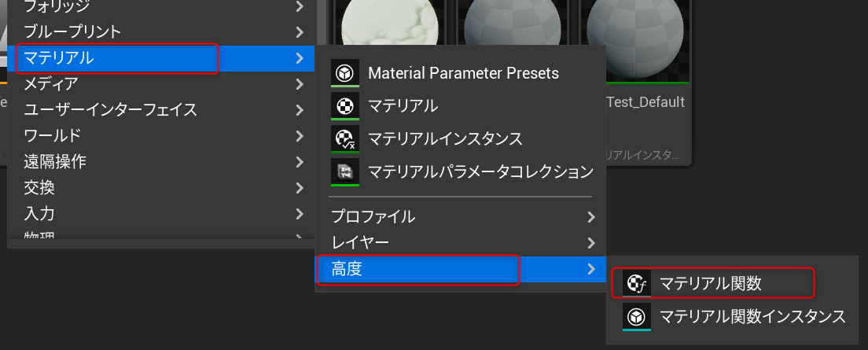Click the arrow beside ブループリント
Image resolution: width=868 pixels, height=350 pixels.
300,31
